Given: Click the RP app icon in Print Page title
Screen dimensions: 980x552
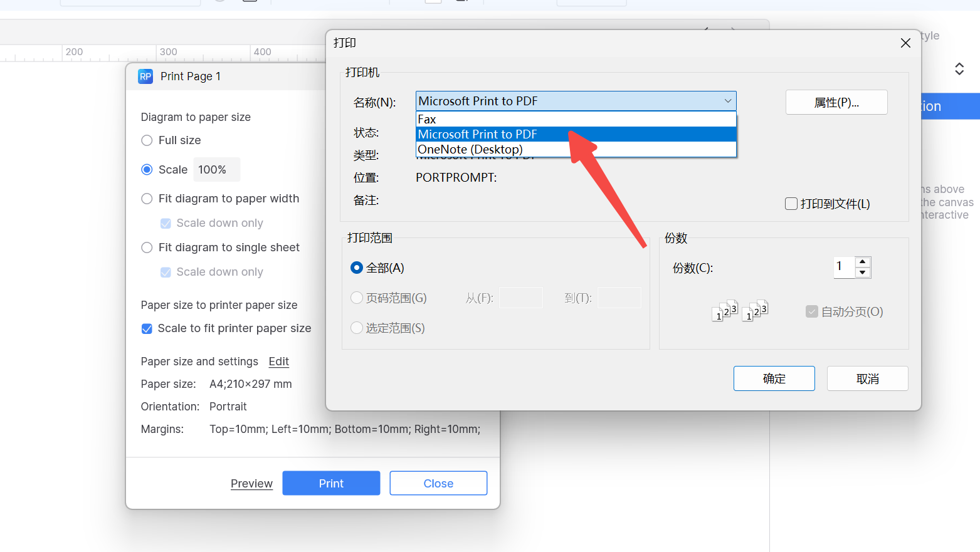Looking at the screenshot, I should 145,76.
